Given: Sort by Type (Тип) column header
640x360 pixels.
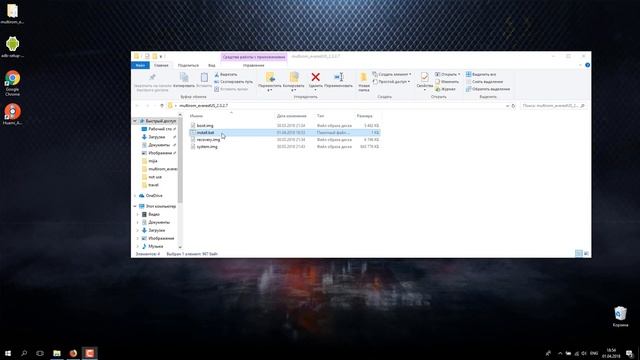Looking at the screenshot, I should [320, 116].
